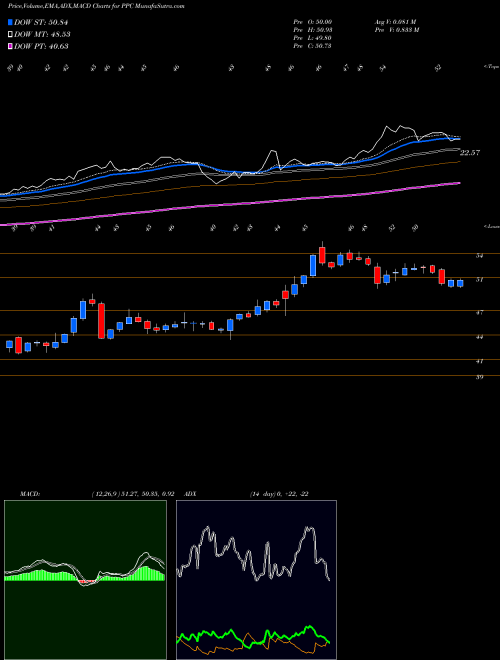The height and width of the screenshot is (660, 500).
Task: Click the 44 price axis label
Action: click(479, 337)
